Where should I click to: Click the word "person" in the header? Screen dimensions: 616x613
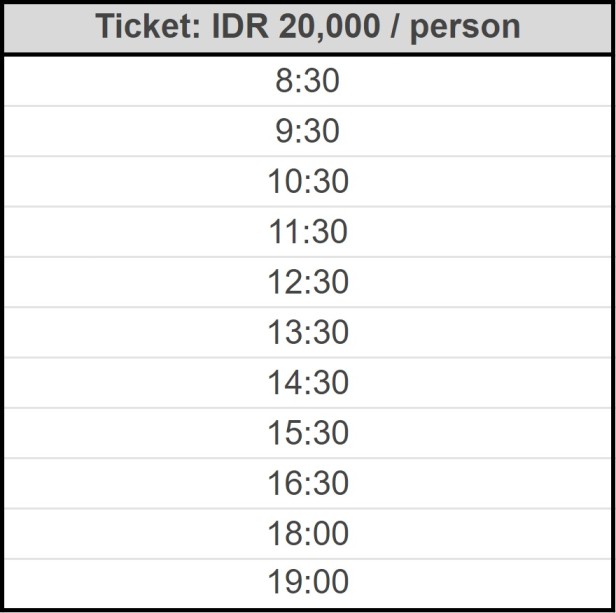pyautogui.click(x=467, y=27)
